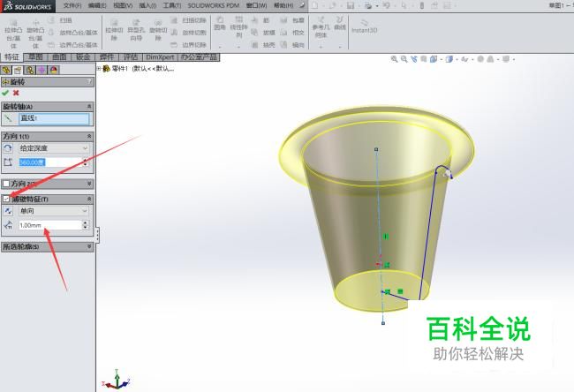Open the 编辑 menu

click(97, 5)
